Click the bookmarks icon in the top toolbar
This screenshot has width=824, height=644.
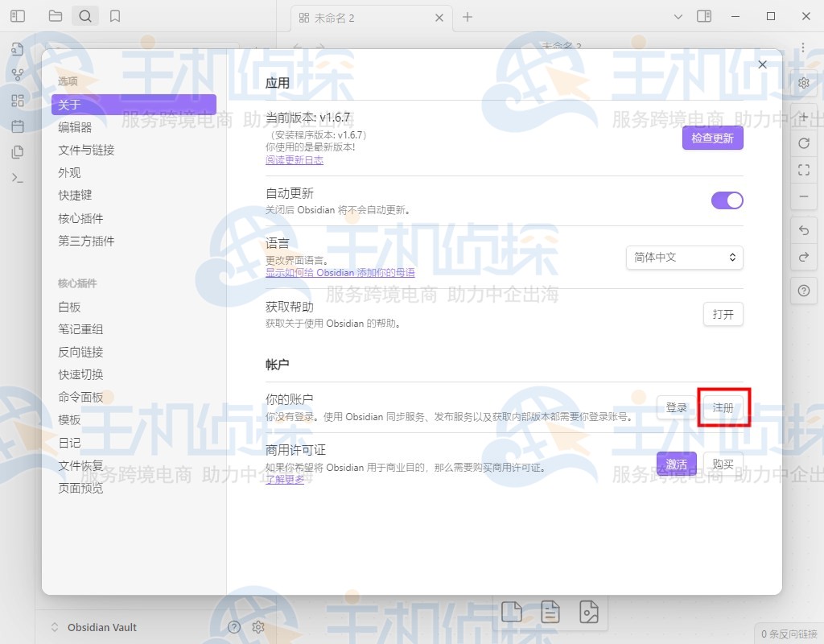115,15
